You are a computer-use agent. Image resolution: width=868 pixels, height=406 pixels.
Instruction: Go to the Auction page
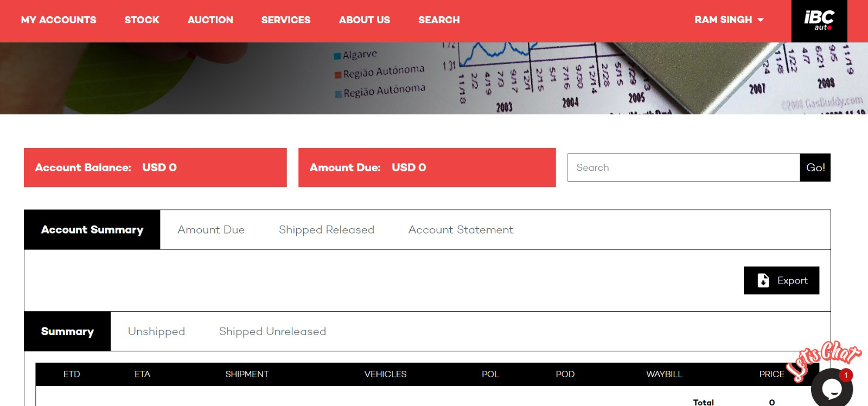(x=210, y=20)
